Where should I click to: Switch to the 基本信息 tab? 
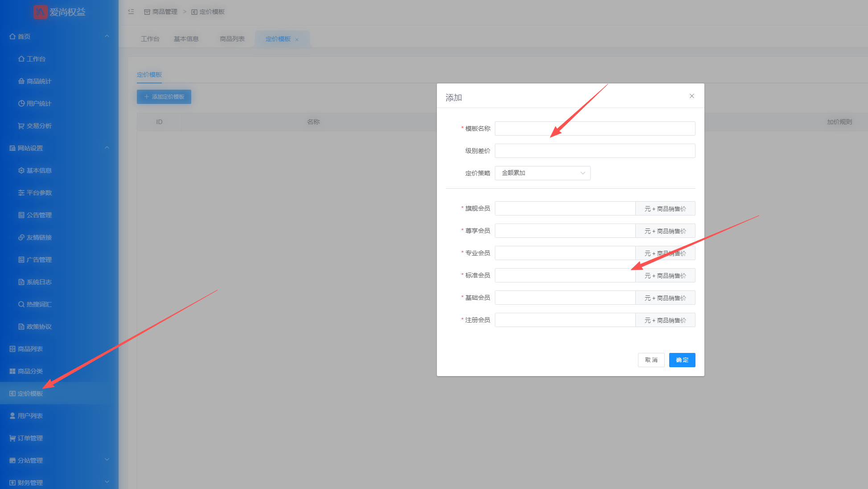186,39
